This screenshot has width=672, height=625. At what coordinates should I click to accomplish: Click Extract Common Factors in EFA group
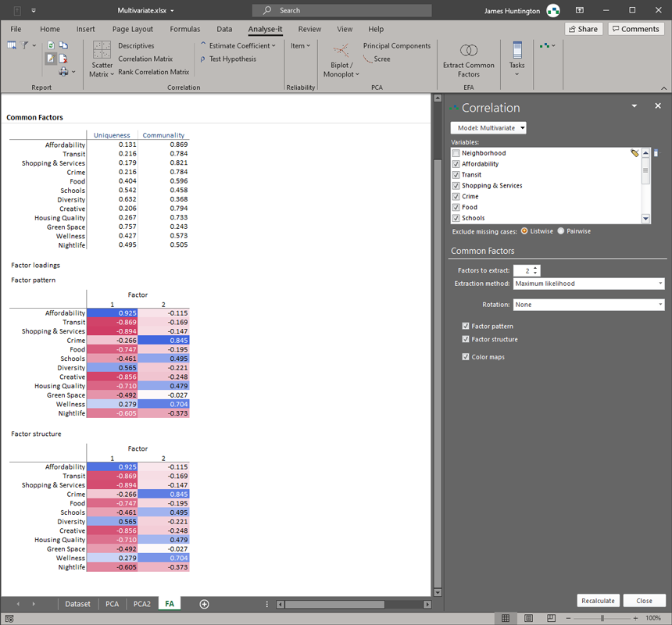click(x=468, y=59)
